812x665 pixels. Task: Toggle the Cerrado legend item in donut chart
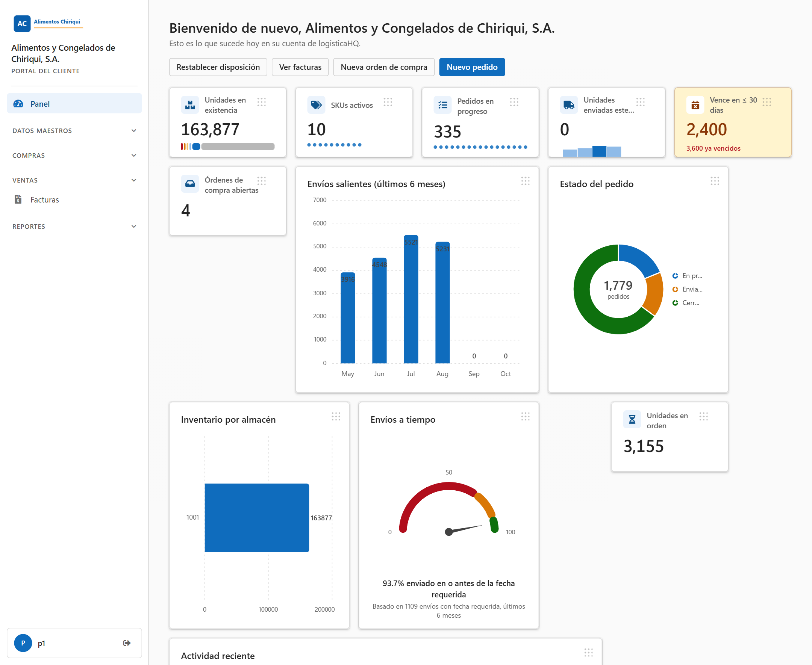[686, 302]
